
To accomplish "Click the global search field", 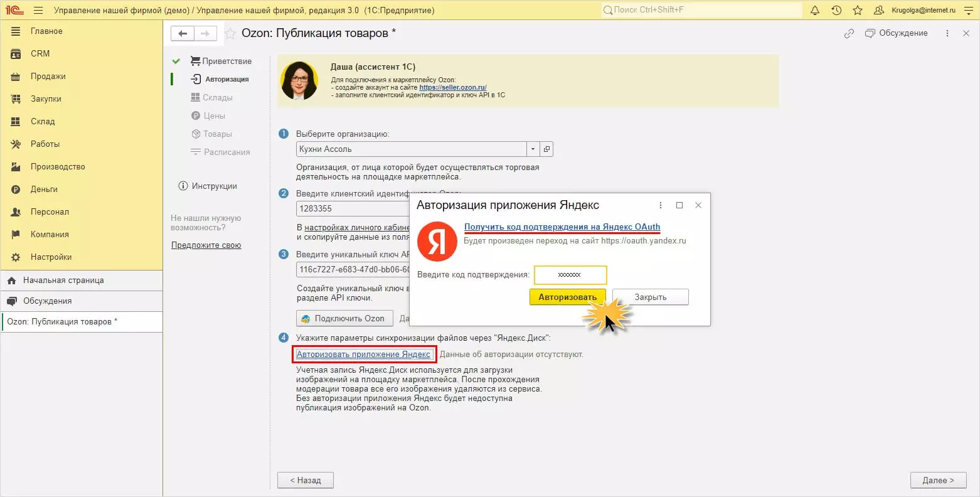I will click(701, 10).
